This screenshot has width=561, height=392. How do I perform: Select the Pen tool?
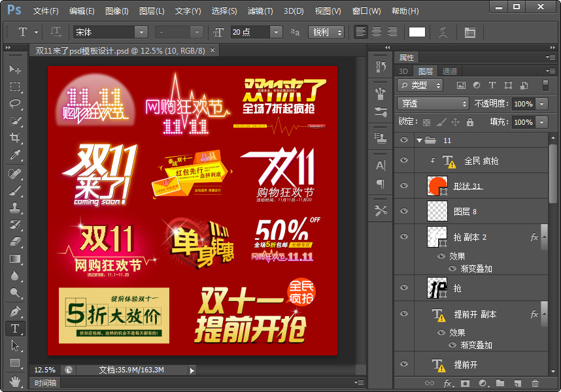(x=15, y=311)
